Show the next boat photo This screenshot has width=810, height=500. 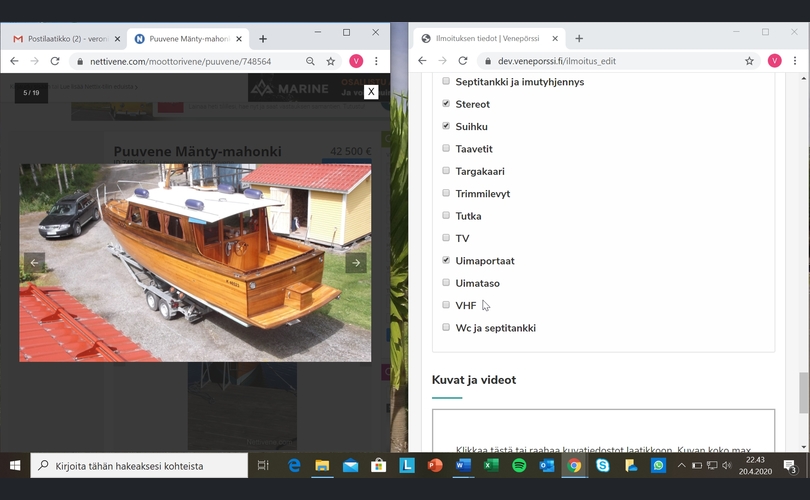click(356, 262)
